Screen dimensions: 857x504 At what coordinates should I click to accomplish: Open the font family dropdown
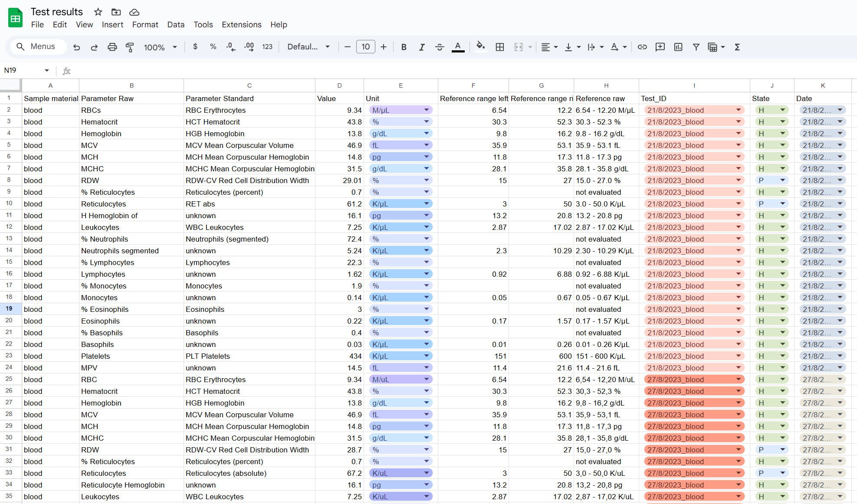point(308,47)
